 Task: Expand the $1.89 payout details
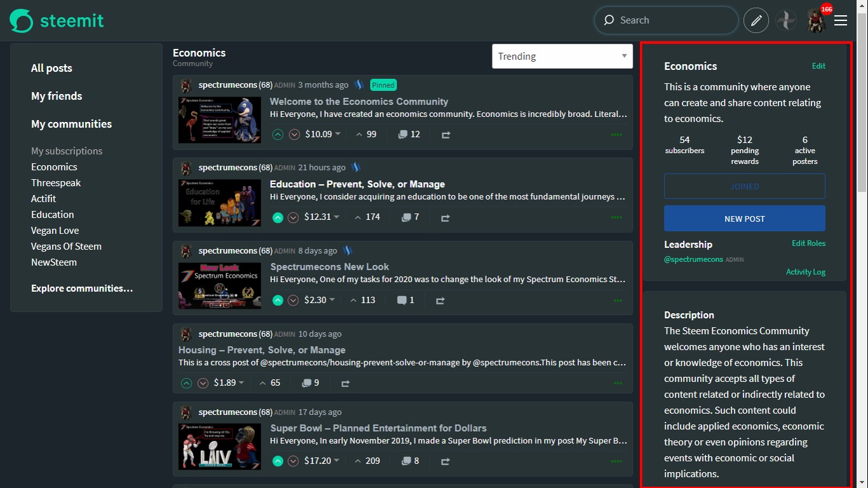[x=229, y=383]
